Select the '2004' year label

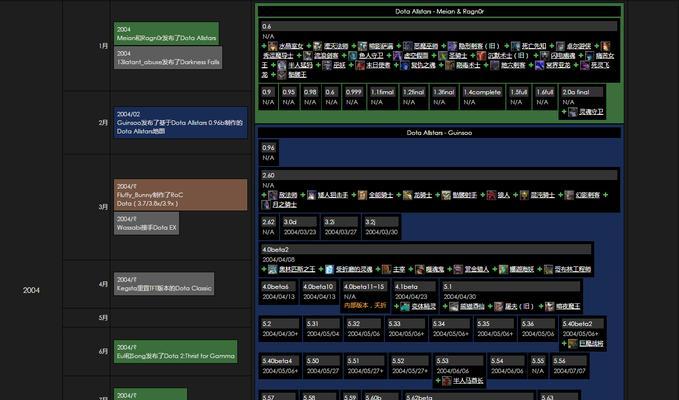point(31,290)
